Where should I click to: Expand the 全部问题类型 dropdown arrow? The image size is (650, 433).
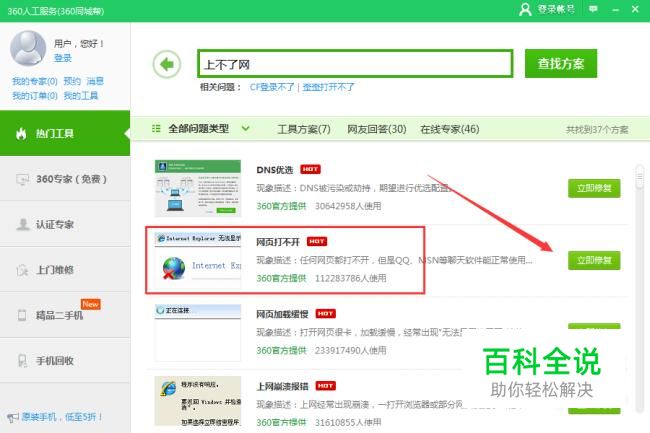[245, 128]
